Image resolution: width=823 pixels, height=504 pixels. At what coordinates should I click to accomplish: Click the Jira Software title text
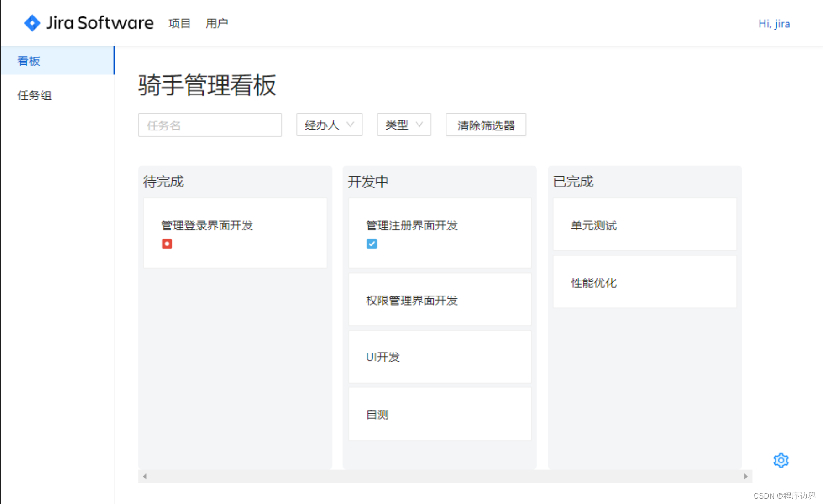click(100, 23)
